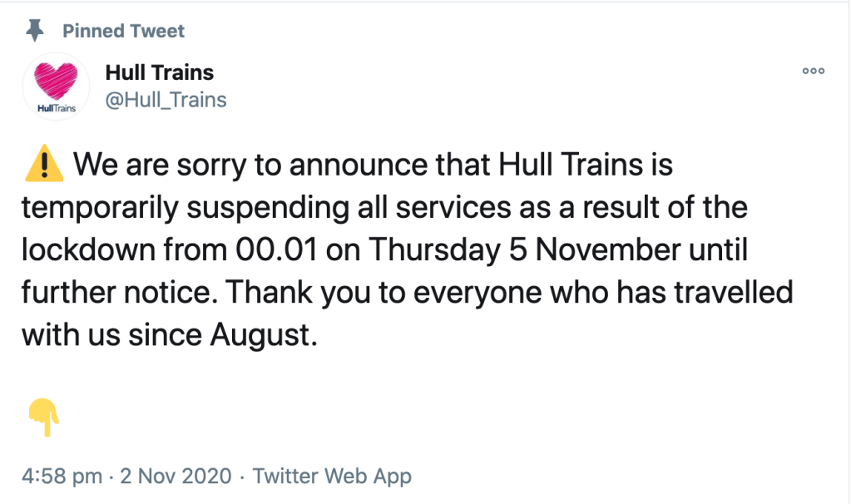Screen dimensions: 851x504
Task: Click the 4:58 pm timestamp
Action: point(62,477)
